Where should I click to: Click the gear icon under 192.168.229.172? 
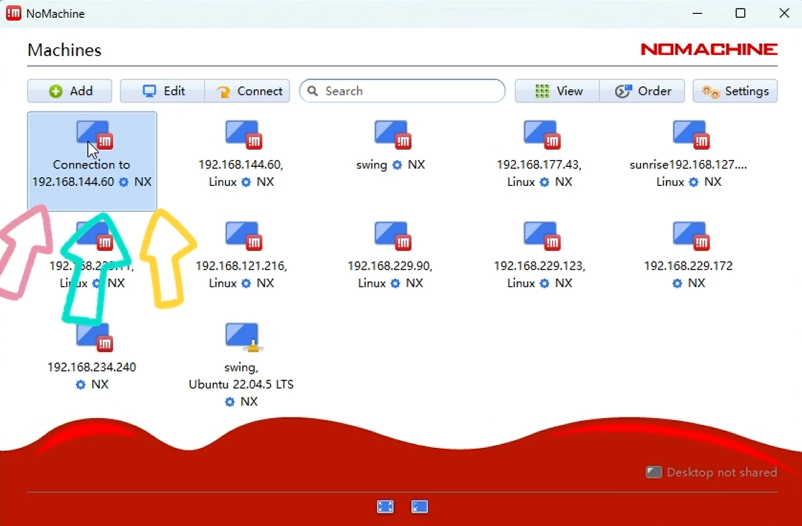coord(677,283)
